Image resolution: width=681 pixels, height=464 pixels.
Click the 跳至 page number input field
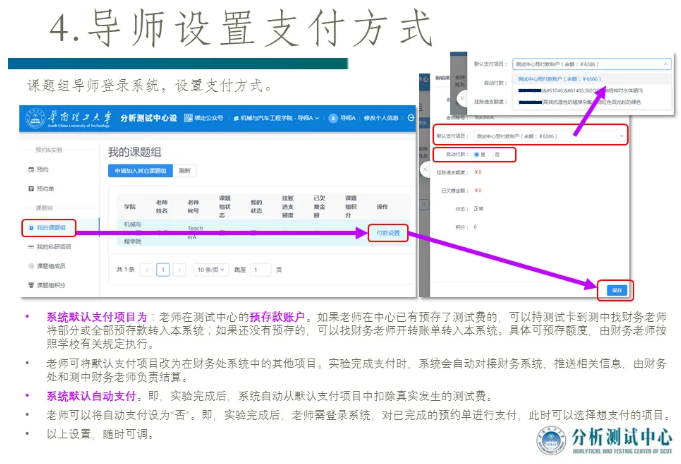click(260, 270)
